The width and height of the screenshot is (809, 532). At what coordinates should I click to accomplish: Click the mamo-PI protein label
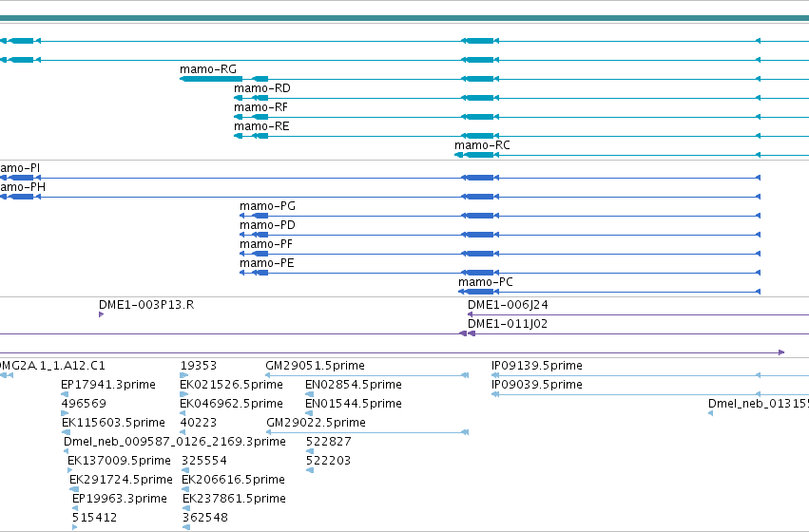pos(20,168)
